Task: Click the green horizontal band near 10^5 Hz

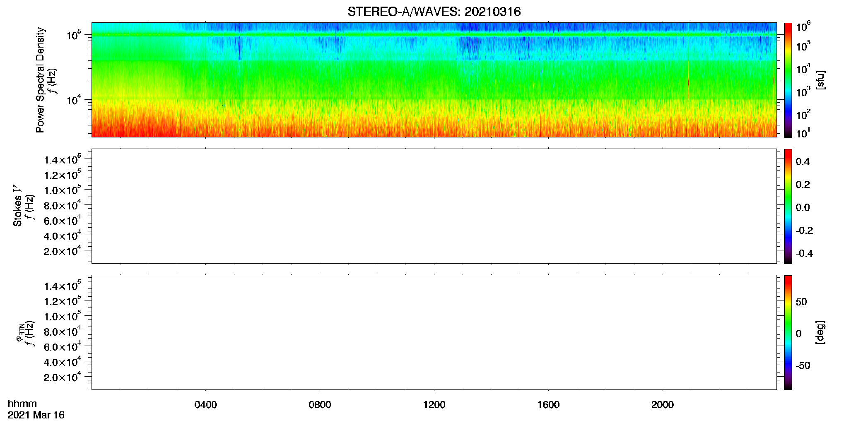Action: (434, 35)
